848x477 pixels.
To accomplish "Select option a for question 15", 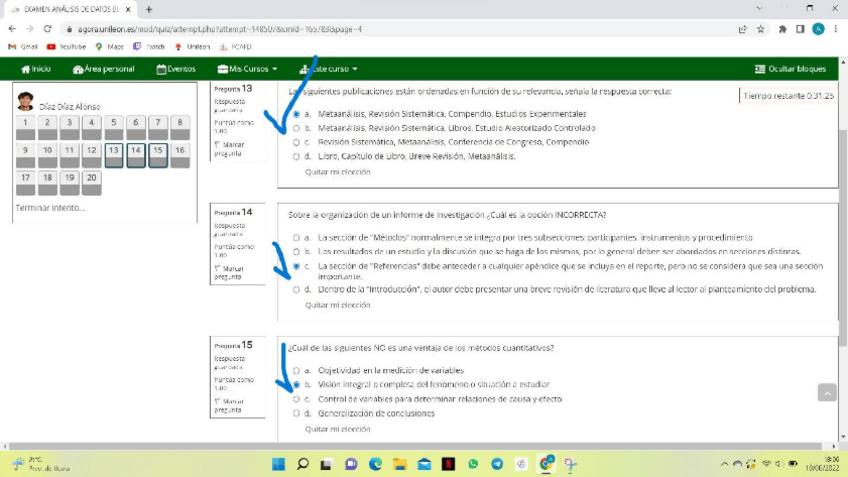I will click(x=296, y=370).
